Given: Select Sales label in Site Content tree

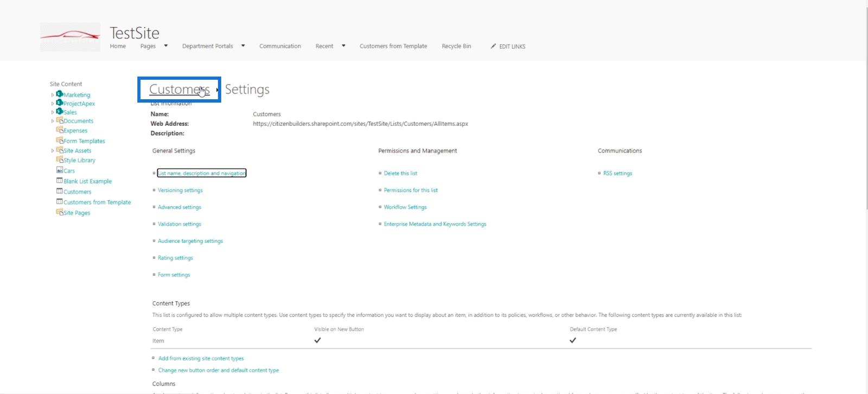Looking at the screenshot, I should click(70, 112).
